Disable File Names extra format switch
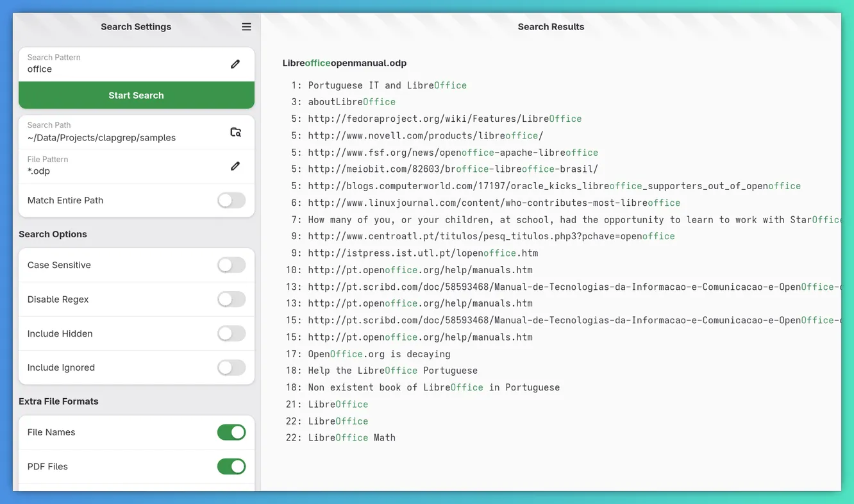Image resolution: width=854 pixels, height=504 pixels. tap(231, 432)
